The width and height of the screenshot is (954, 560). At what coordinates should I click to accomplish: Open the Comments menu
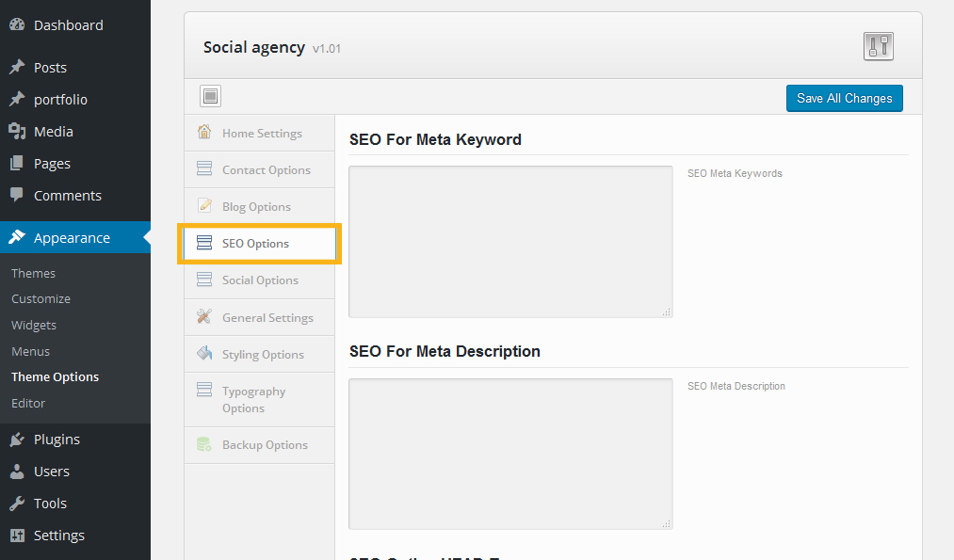(x=74, y=195)
